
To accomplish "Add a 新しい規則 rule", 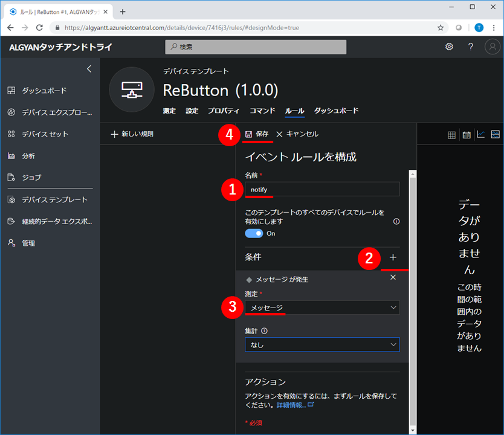I will pyautogui.click(x=132, y=134).
